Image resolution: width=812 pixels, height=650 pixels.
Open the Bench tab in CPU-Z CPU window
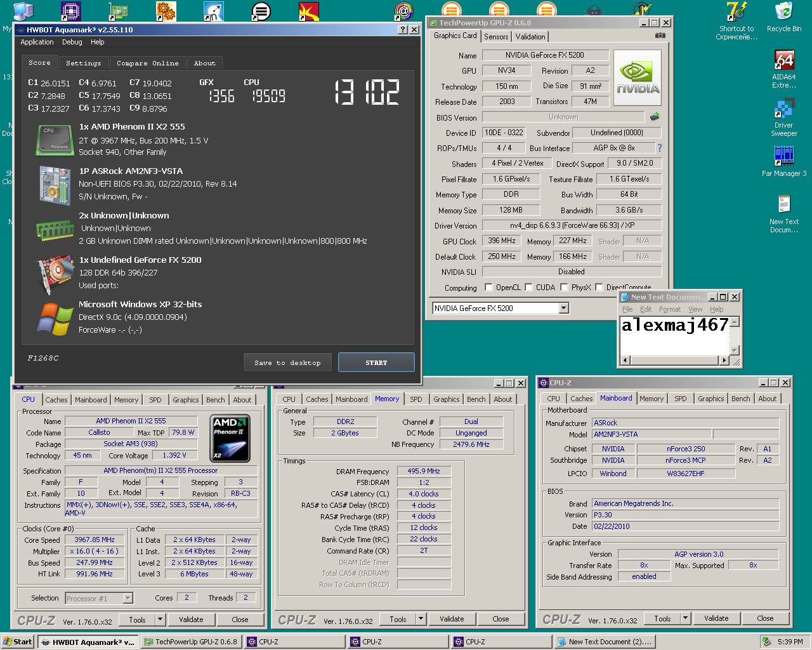(x=216, y=400)
